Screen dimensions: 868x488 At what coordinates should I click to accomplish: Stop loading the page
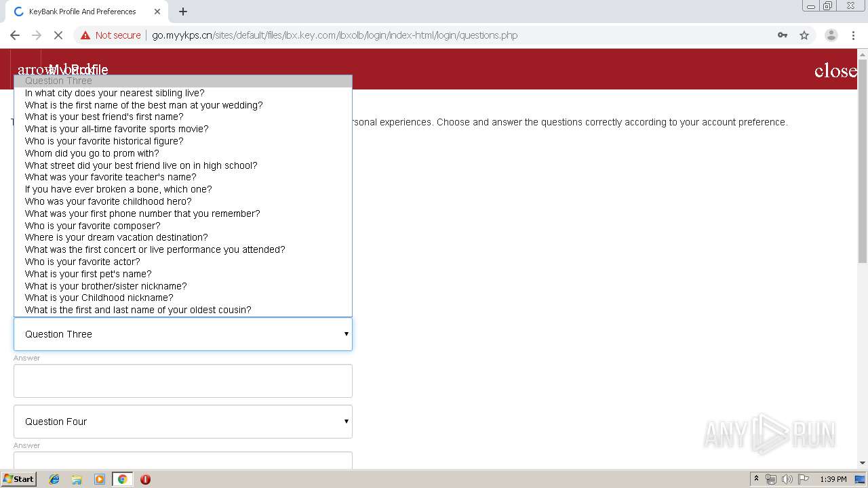(58, 35)
